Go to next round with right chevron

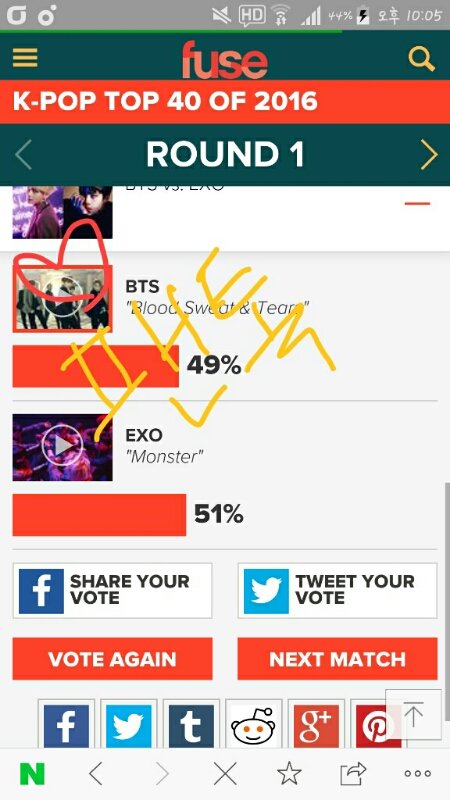429,155
